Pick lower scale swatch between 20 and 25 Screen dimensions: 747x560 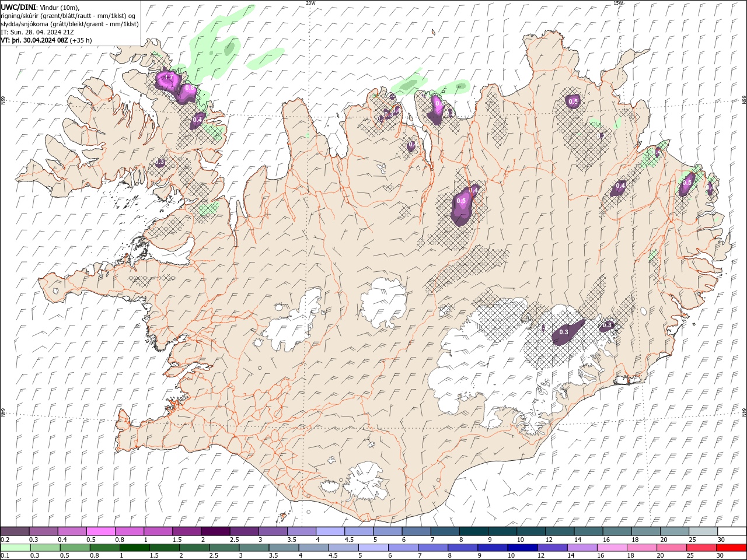point(671,547)
